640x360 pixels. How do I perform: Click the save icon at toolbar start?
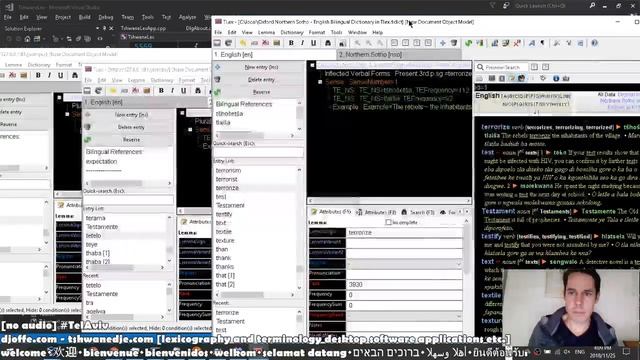217,43
